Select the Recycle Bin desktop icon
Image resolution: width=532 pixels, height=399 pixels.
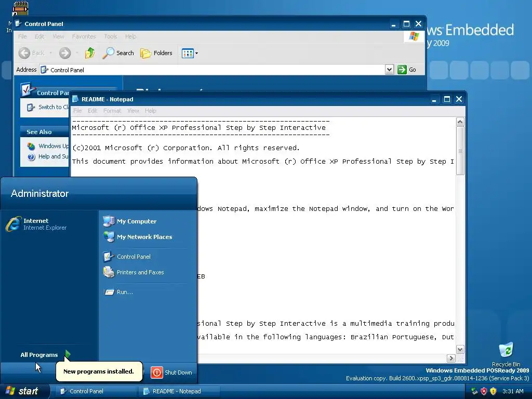coord(506,354)
